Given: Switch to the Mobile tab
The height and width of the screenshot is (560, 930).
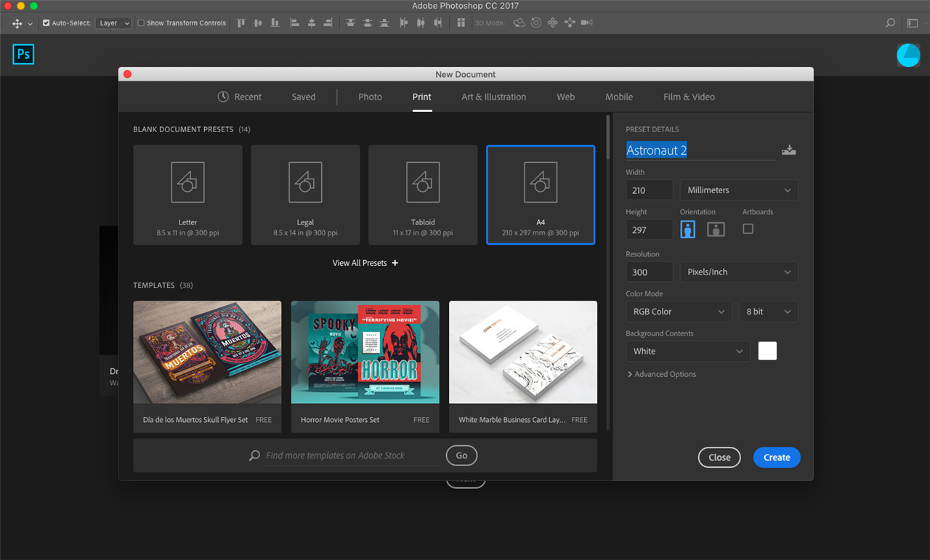Looking at the screenshot, I should tap(619, 97).
